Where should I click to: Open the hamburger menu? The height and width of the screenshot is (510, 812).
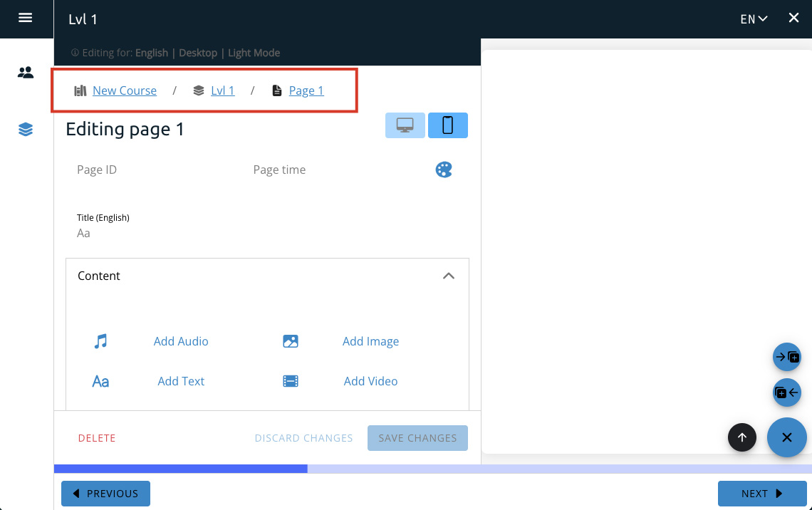coord(26,18)
